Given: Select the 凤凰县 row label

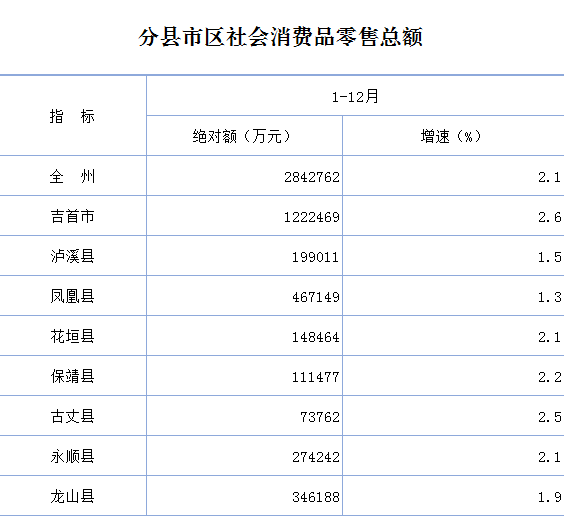Looking at the screenshot, I should (72, 296).
